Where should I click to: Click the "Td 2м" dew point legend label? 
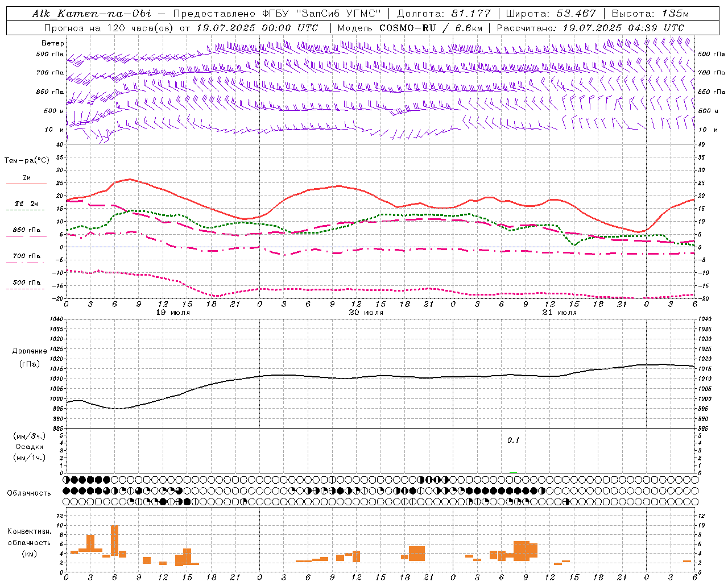(27, 203)
